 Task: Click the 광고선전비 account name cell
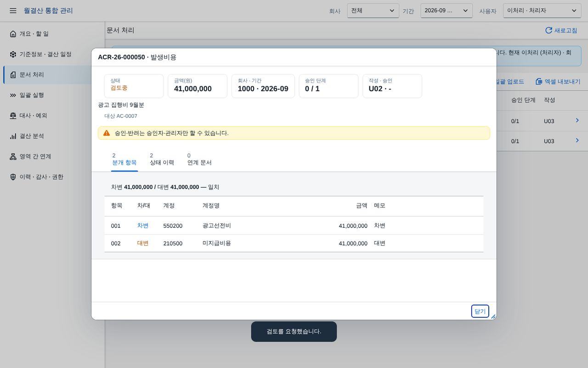pyautogui.click(x=217, y=226)
